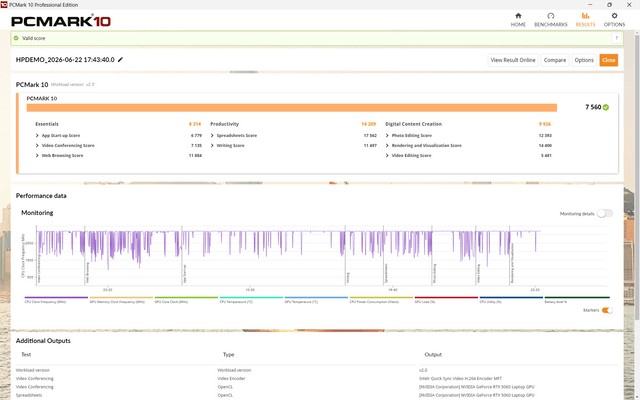The image size is (640, 400).
Task: Expand Photo Editing Score row
Action: point(387,136)
